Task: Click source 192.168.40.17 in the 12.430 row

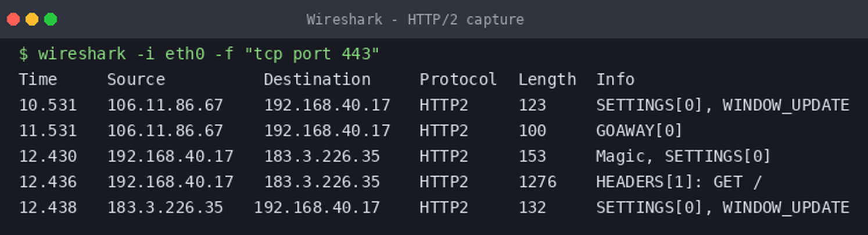Action: 170,156
